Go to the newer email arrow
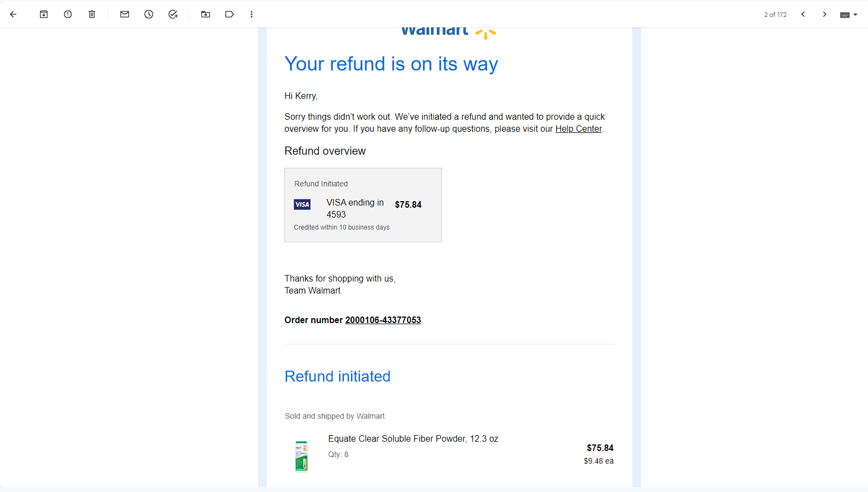This screenshot has width=868, height=492. 803,14
